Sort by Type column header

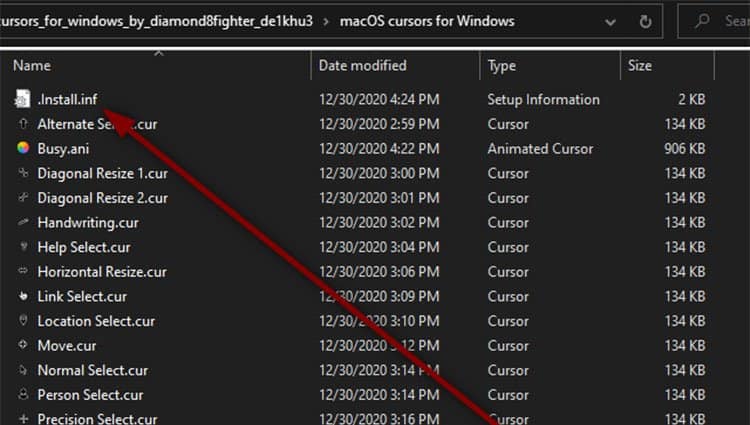tap(502, 65)
